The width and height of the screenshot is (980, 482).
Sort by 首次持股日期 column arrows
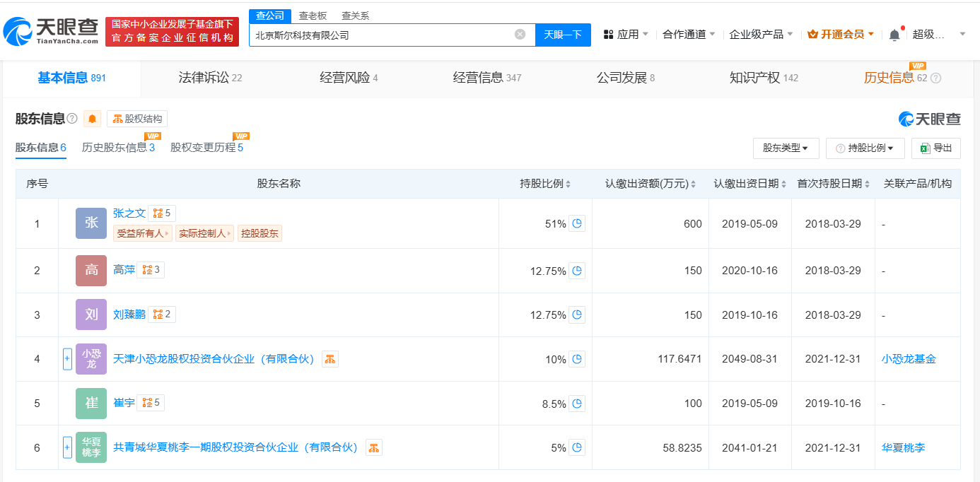tap(867, 184)
